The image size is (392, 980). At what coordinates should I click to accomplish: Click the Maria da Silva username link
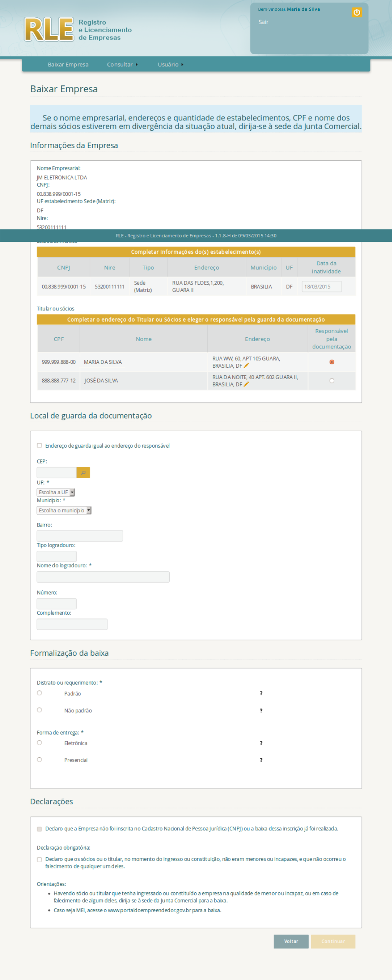[304, 9]
